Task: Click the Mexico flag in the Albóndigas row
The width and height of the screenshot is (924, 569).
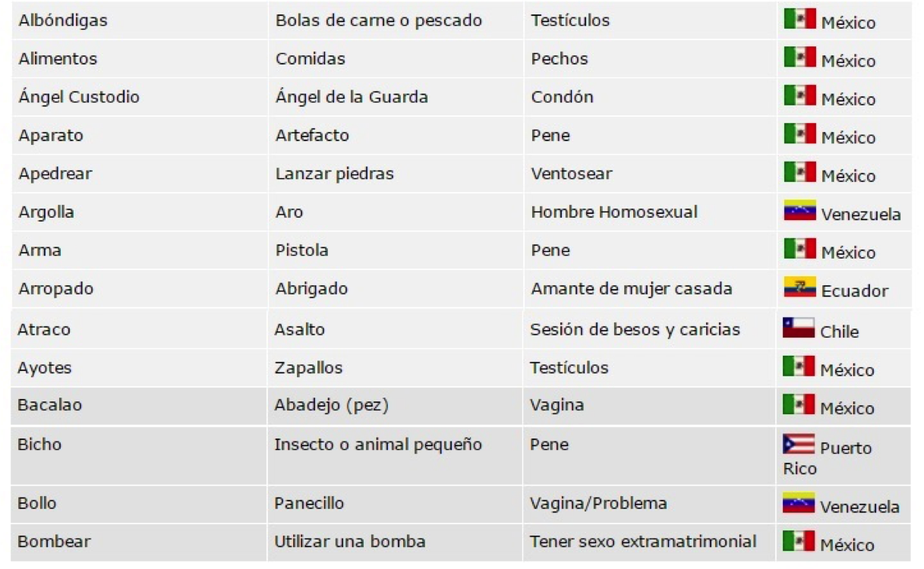Action: tap(799, 19)
